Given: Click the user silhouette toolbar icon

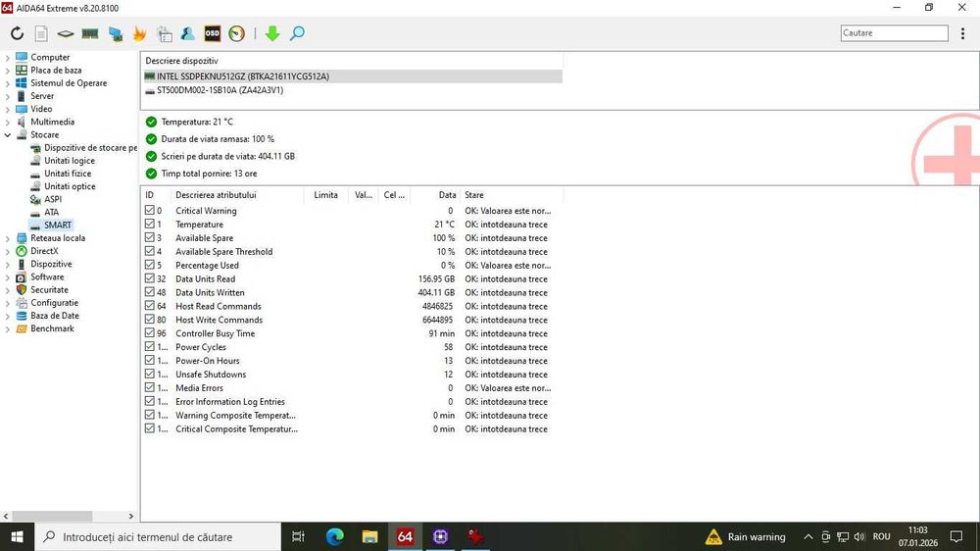Looking at the screenshot, I should point(187,33).
